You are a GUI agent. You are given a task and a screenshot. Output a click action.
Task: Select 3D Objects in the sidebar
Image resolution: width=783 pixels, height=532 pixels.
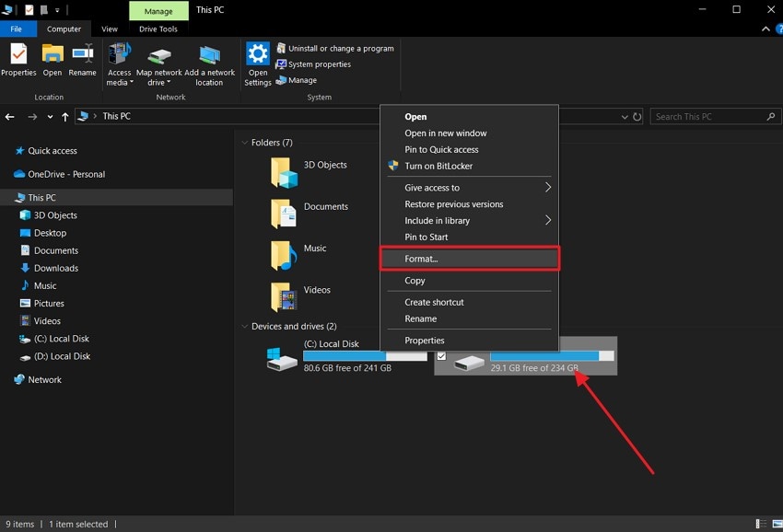click(49, 215)
